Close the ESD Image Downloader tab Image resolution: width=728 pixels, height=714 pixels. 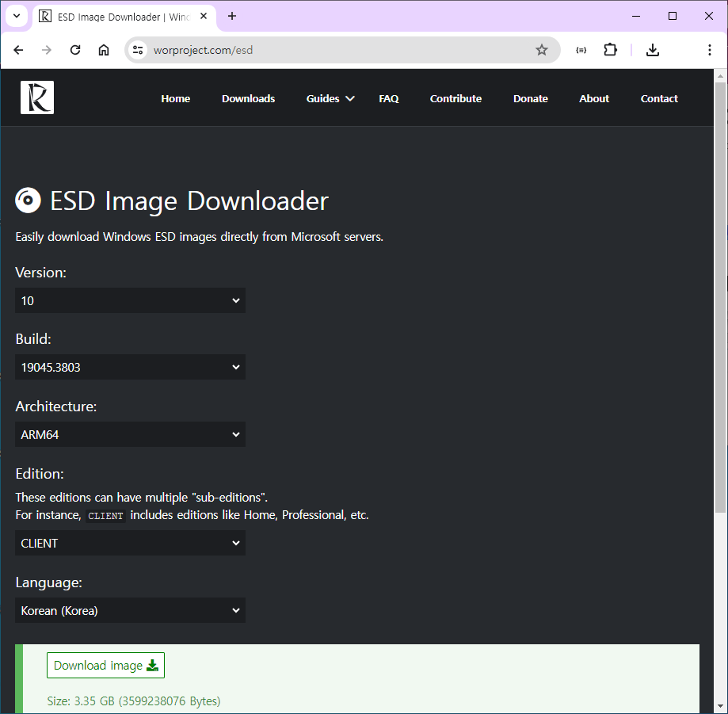point(204,17)
